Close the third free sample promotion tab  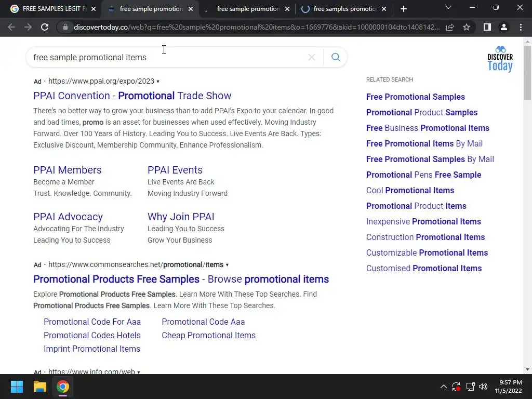tap(287, 9)
